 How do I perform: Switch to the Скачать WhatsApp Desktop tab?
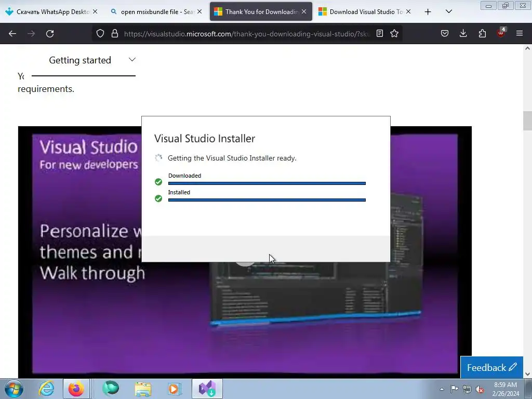pos(52,12)
